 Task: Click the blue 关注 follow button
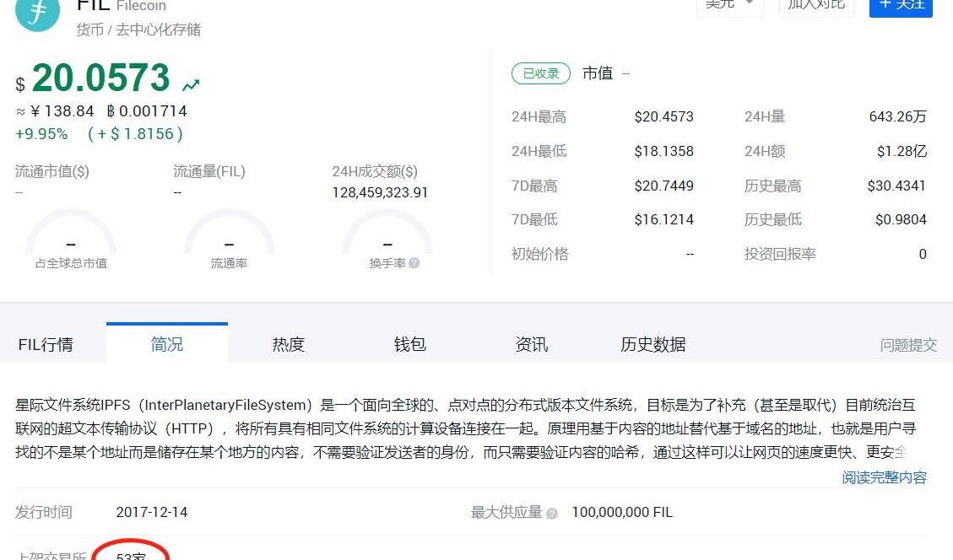(901, 5)
